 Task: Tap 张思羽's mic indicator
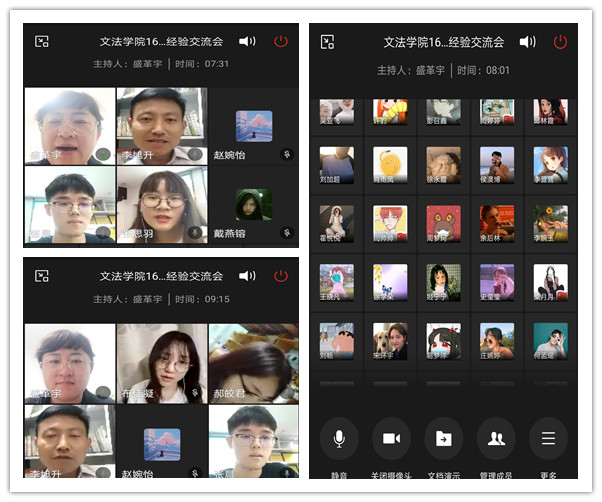[x=195, y=233]
